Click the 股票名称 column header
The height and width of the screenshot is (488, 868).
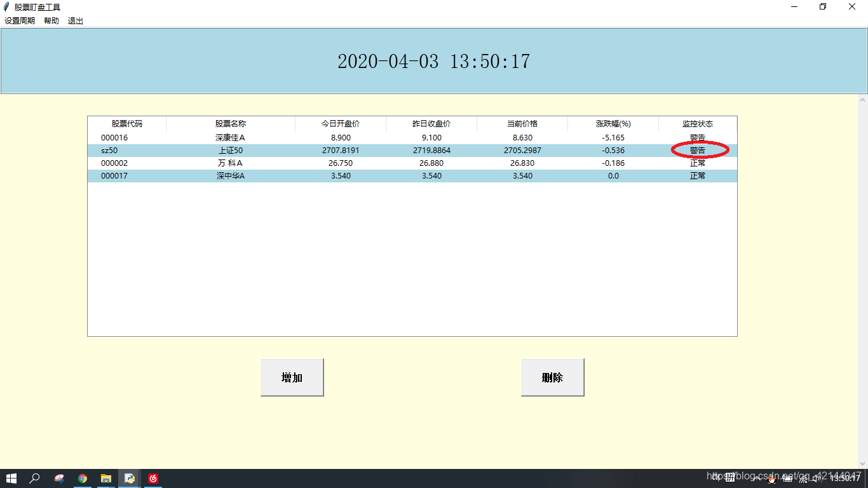click(x=231, y=124)
